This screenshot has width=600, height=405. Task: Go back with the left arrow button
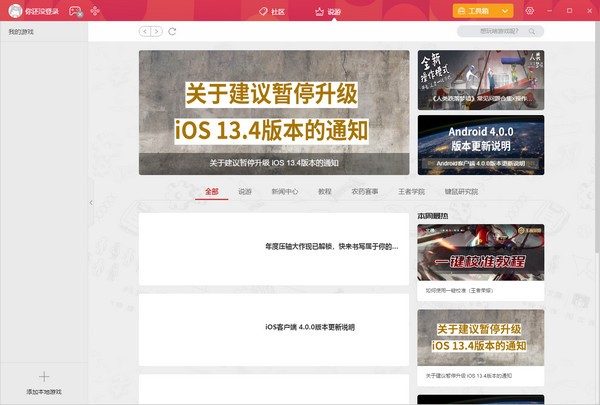click(145, 31)
